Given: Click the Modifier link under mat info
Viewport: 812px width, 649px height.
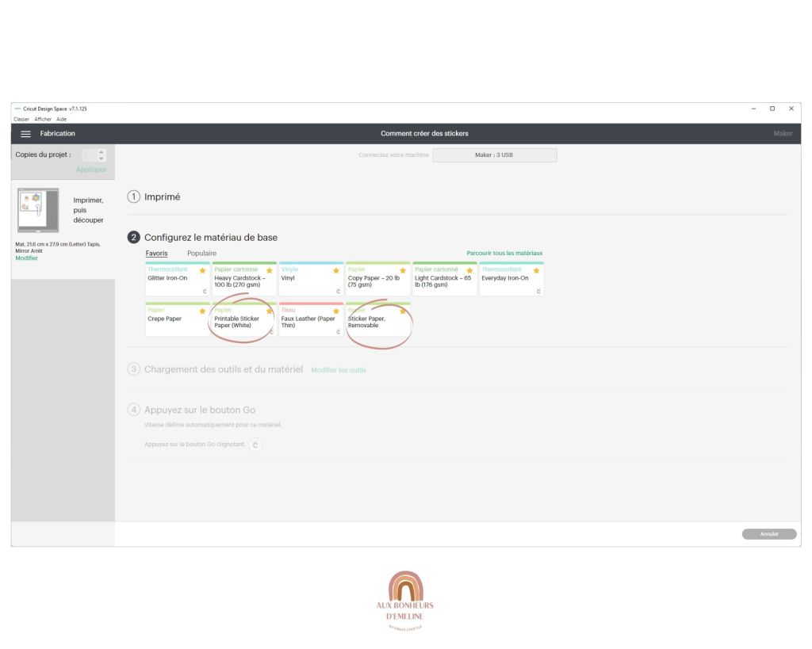Looking at the screenshot, I should coord(26,258).
